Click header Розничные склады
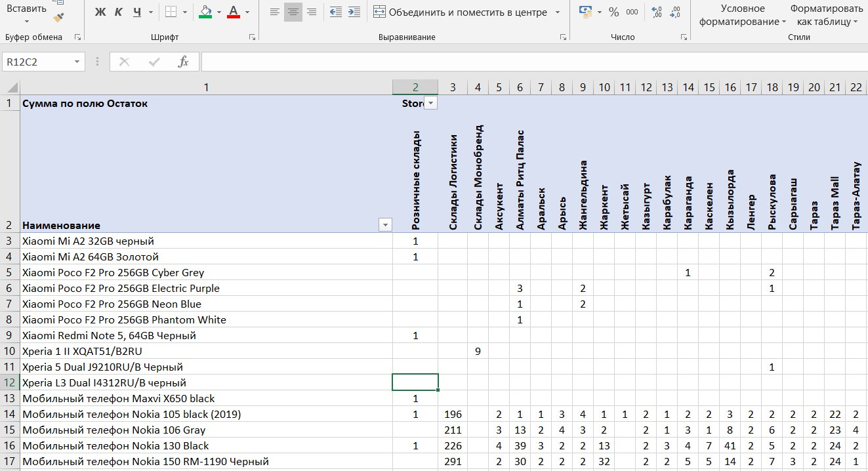The image size is (868, 471). [416, 180]
